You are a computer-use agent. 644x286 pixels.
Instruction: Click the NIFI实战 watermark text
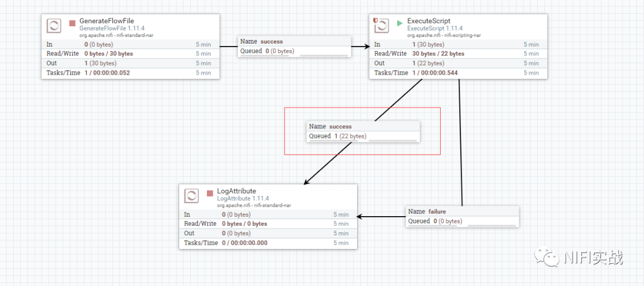[x=593, y=257]
